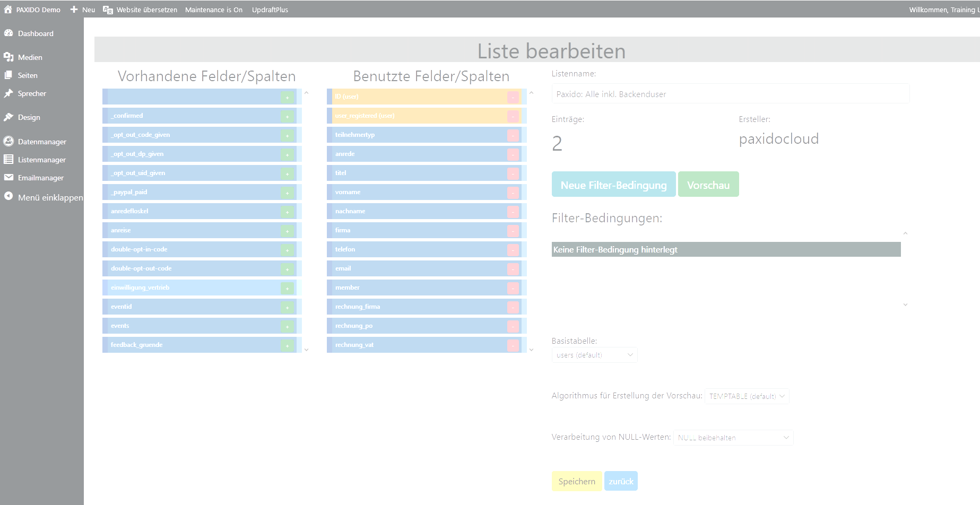
Task: Add the anreise field with its plus icon
Action: point(287,231)
